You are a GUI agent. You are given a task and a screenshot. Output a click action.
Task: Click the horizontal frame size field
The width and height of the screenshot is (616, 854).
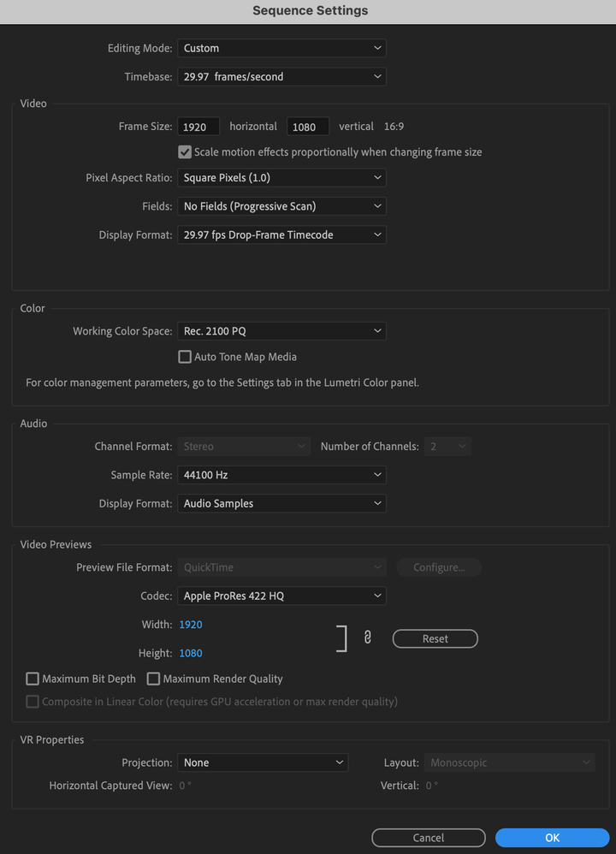[x=198, y=127]
